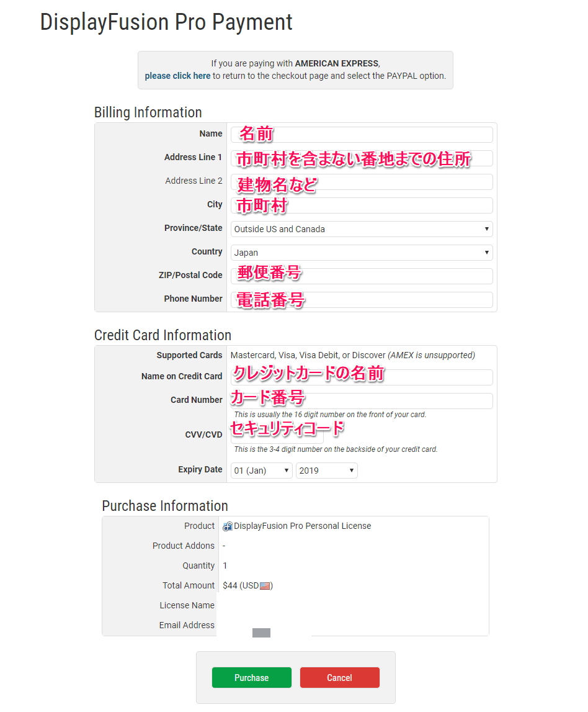Focus the Name on Credit Card field
The width and height of the screenshot is (588, 712).
362,377
